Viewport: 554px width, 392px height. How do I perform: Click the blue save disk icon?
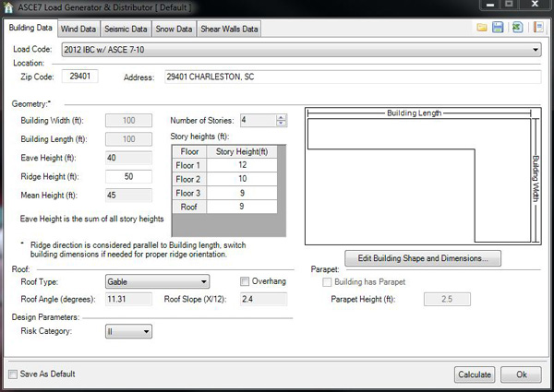point(498,27)
